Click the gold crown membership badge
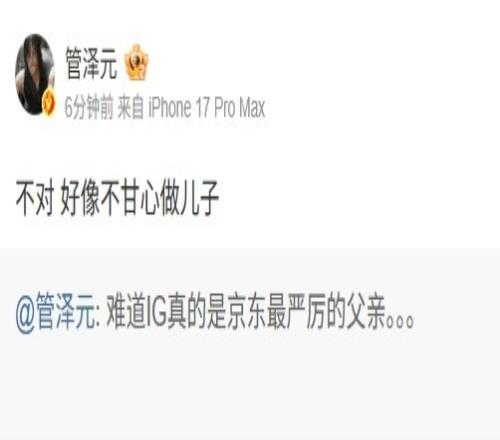 (136, 62)
